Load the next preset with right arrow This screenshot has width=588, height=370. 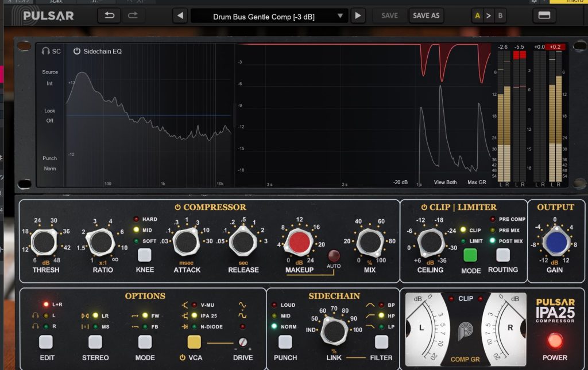358,16
